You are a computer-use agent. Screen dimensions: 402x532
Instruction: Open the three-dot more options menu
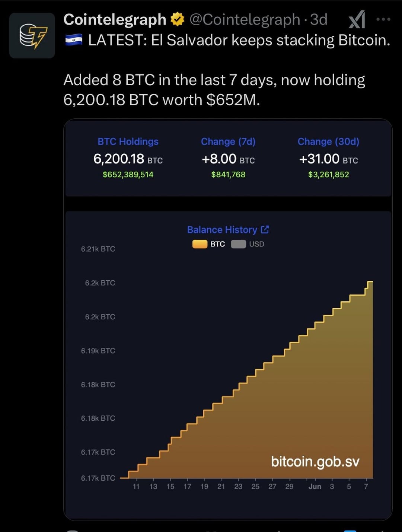(383, 19)
